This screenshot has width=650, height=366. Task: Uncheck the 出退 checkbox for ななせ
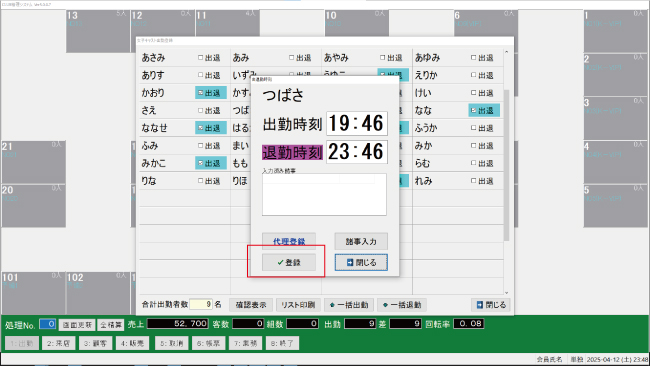201,128
